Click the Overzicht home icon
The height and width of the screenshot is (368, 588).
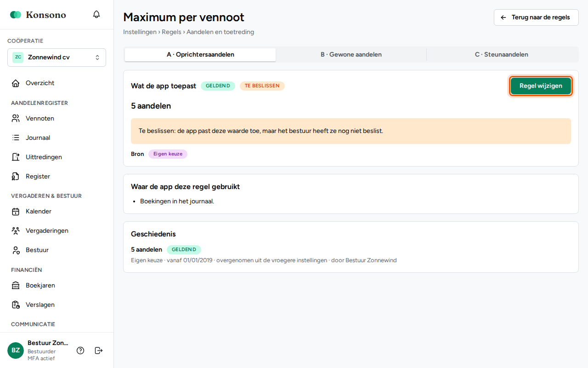click(x=16, y=83)
